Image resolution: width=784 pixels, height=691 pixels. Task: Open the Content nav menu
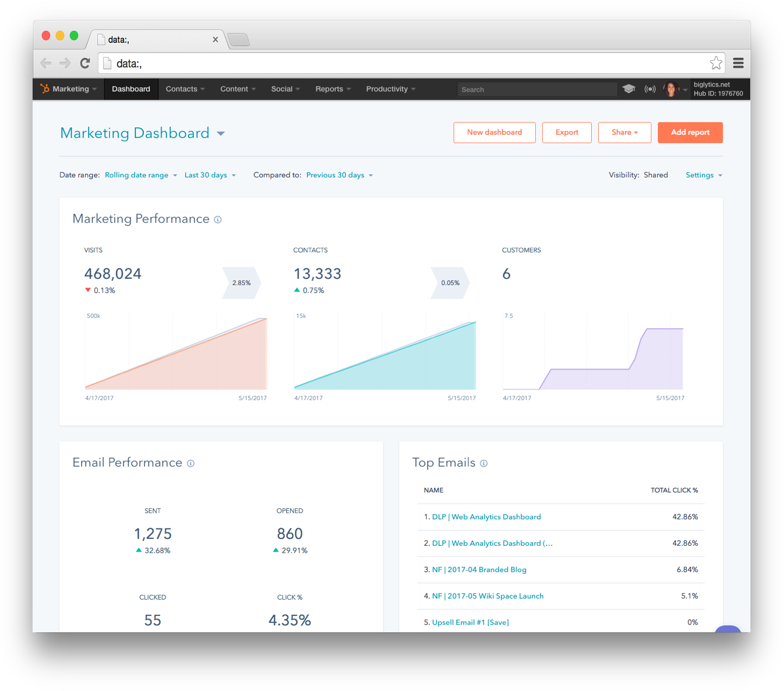tap(238, 89)
